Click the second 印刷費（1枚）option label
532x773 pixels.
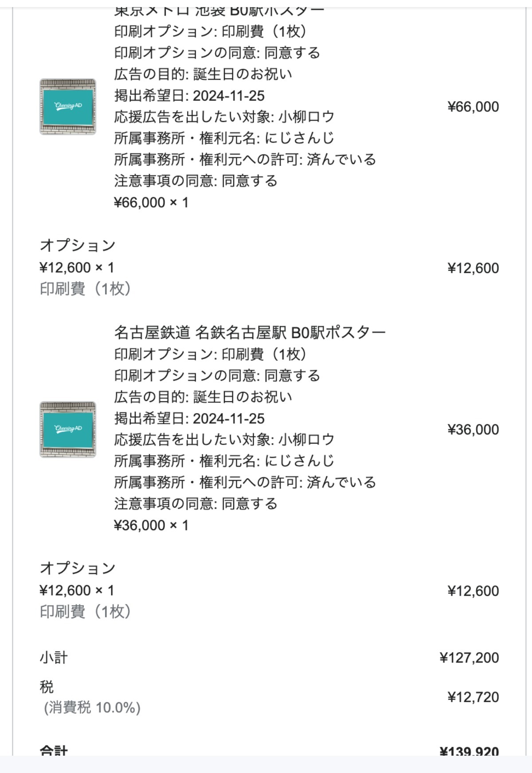[86, 612]
